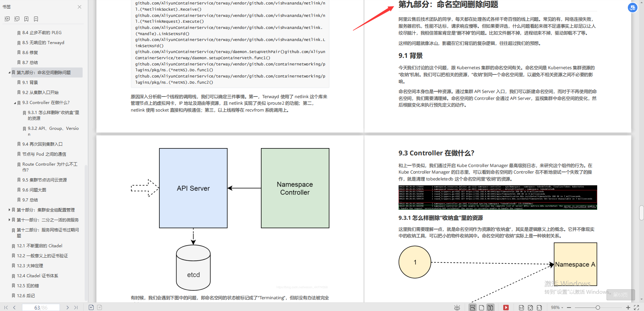
Task: Click the zoom out minus button
Action: [x=569, y=308]
